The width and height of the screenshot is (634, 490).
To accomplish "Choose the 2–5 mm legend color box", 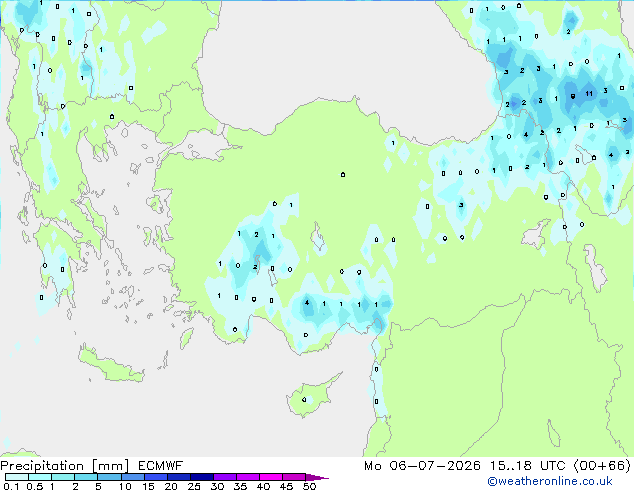I will point(86,477).
